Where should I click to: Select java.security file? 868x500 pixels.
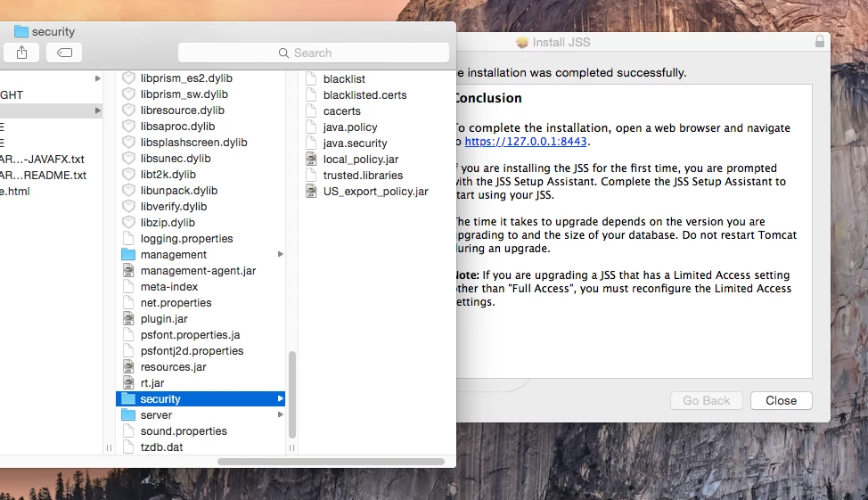[355, 143]
